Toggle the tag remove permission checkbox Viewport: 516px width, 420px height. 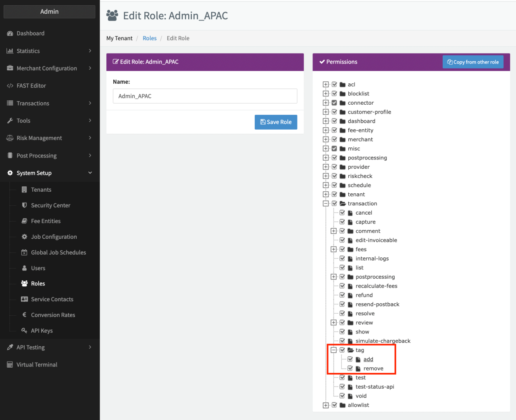coord(350,368)
